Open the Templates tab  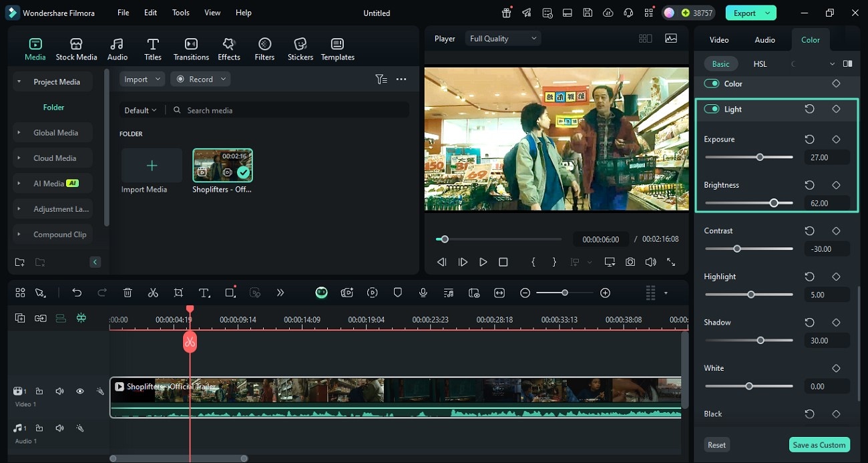(x=338, y=49)
